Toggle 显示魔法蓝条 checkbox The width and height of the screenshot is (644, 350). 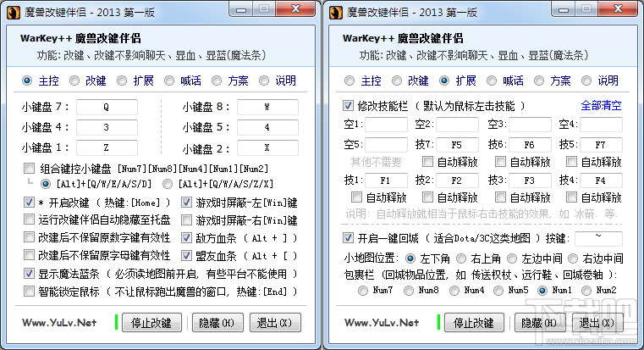point(29,273)
